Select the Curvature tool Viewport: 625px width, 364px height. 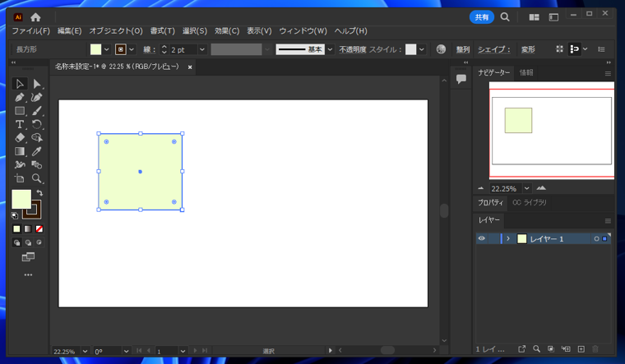[x=37, y=97]
